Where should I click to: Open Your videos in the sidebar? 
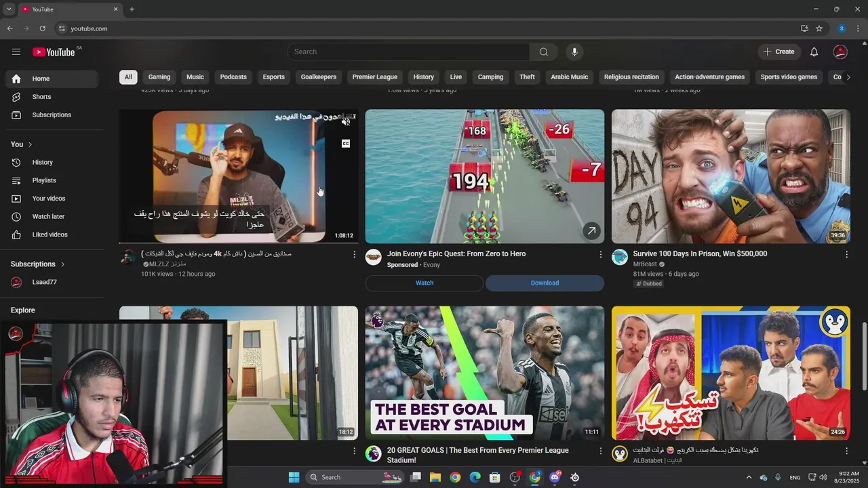click(52, 199)
